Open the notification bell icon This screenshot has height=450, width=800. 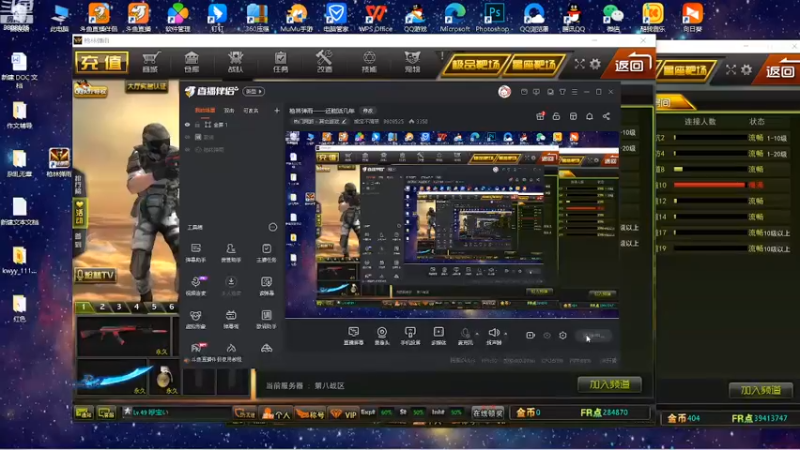589,116
